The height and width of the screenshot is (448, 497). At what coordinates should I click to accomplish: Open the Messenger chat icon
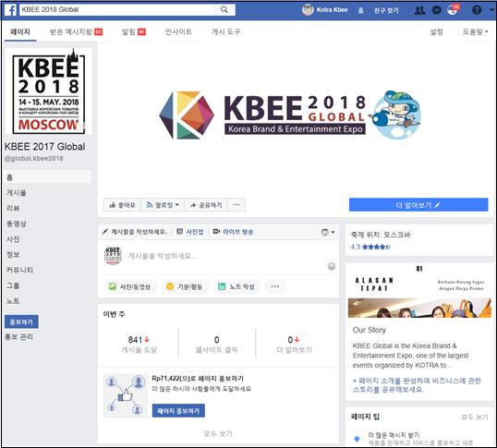click(437, 10)
